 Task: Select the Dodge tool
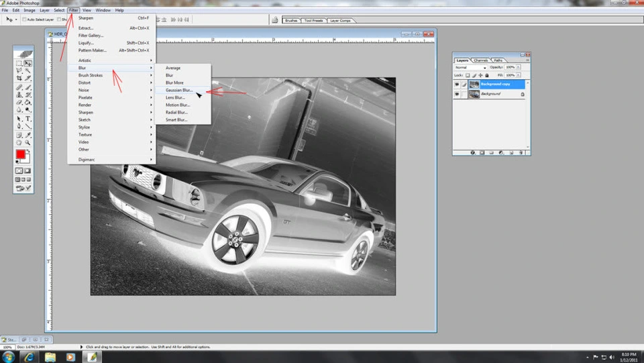pyautogui.click(x=28, y=109)
